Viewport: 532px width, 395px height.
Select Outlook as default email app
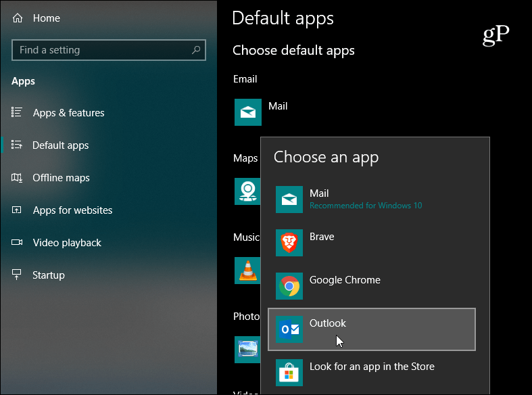(372, 329)
